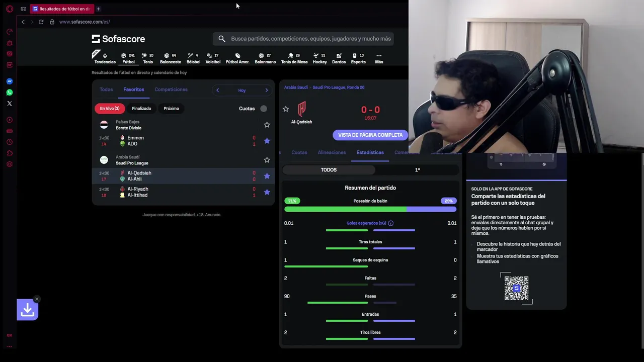
Task: Expand the Más sports menu
Action: click(x=379, y=58)
